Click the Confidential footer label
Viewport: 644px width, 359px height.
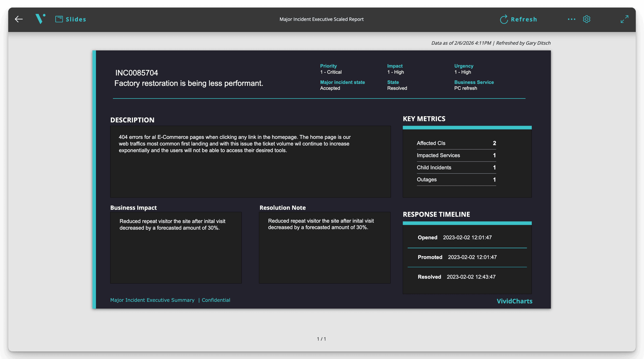tap(216, 300)
